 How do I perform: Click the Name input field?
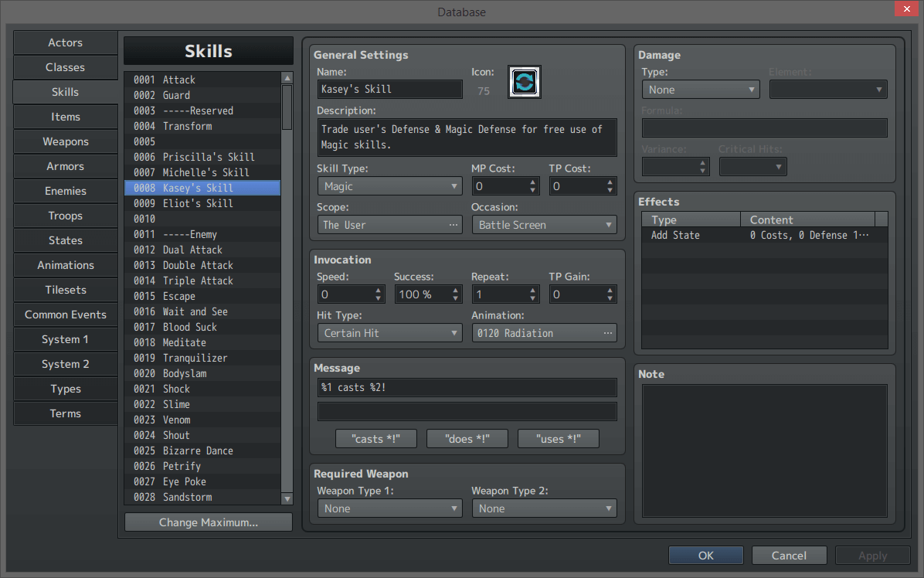[x=389, y=89]
